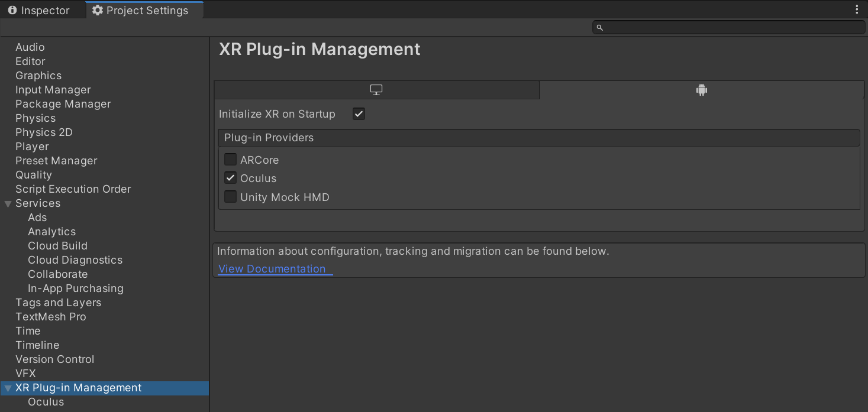Screen dimensions: 868x412
Task: Open Cloud Build under Services
Action: [x=57, y=246]
